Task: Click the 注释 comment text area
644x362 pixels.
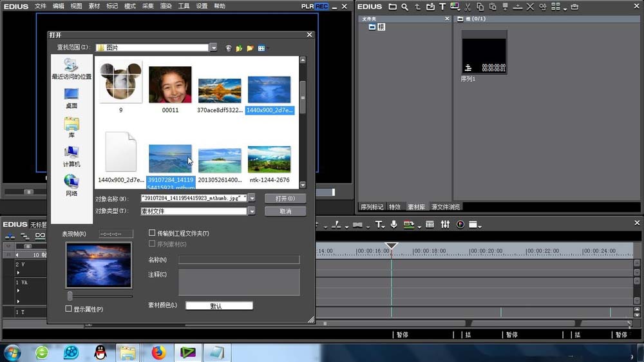Action: 239,282
